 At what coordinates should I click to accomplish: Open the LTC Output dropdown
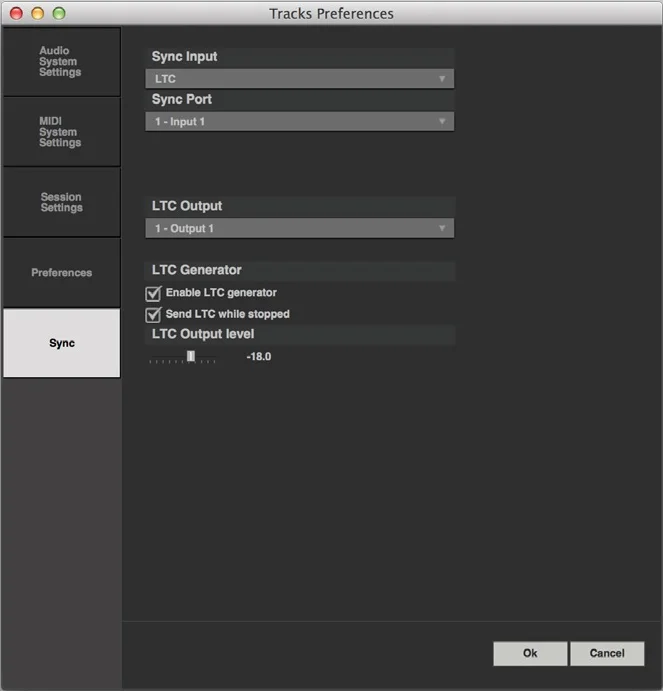[x=299, y=228]
